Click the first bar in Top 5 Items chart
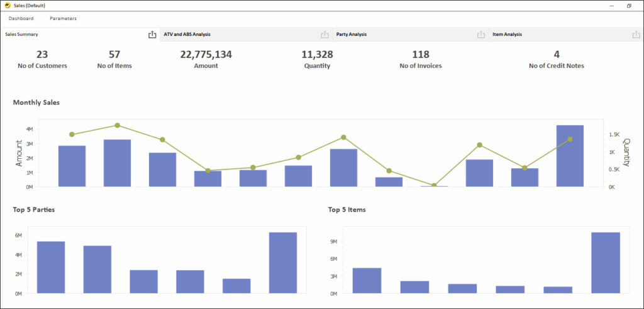 pos(367,280)
